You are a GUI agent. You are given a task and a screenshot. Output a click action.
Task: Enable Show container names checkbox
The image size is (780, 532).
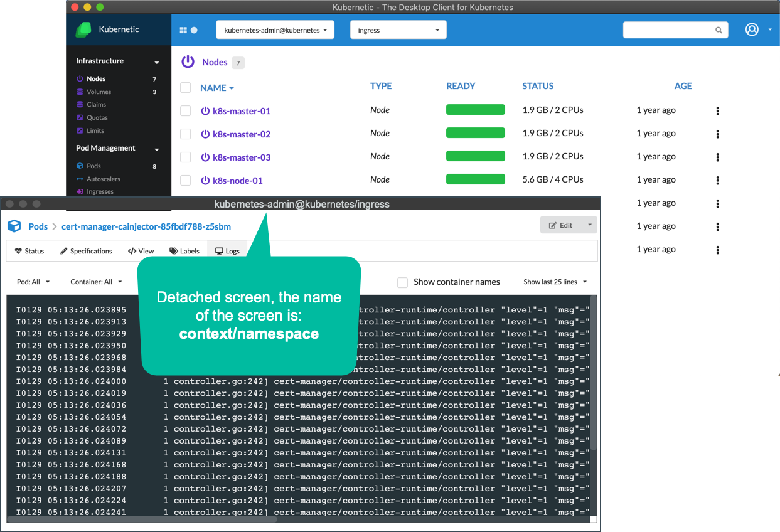(402, 282)
